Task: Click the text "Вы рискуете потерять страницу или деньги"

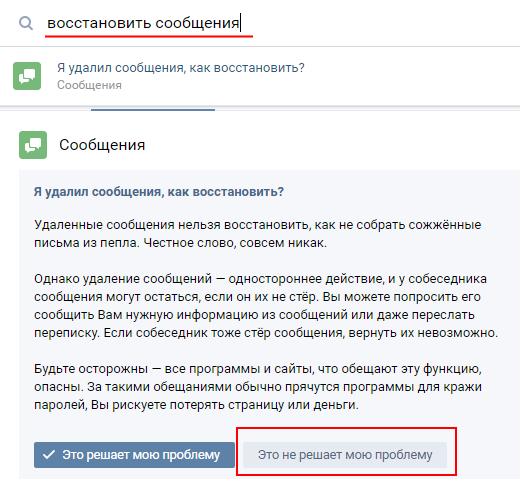Action: (224, 405)
